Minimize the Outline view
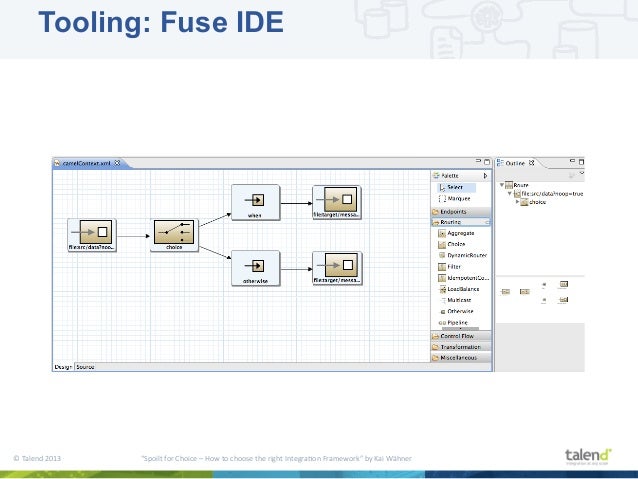The width and height of the screenshot is (638, 479). [x=572, y=161]
